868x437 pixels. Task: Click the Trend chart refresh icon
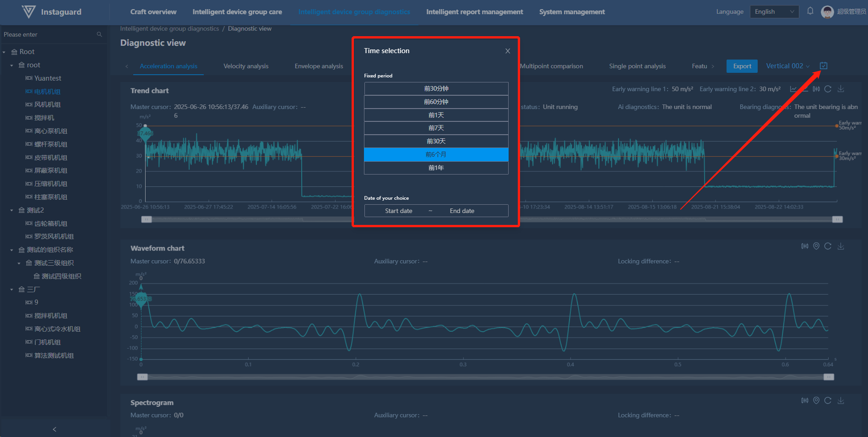(x=828, y=89)
